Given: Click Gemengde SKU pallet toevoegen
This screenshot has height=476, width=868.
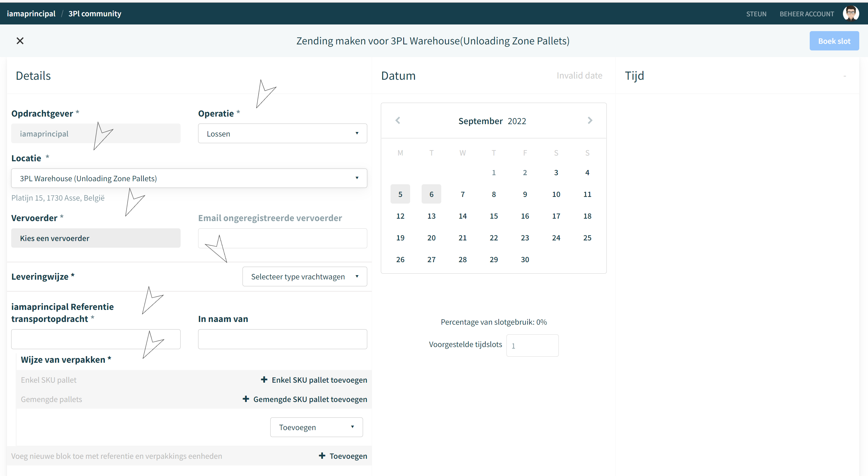Looking at the screenshot, I should coord(310,399).
